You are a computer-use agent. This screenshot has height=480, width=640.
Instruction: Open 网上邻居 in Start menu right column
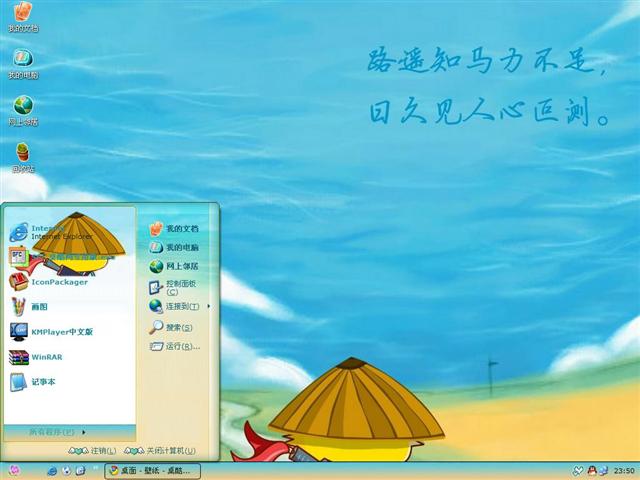(x=174, y=266)
